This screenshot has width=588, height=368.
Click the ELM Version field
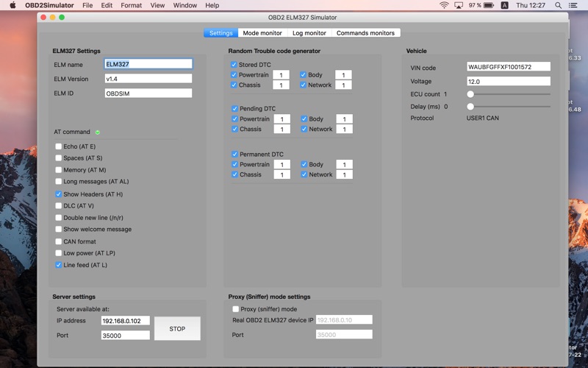tap(148, 79)
